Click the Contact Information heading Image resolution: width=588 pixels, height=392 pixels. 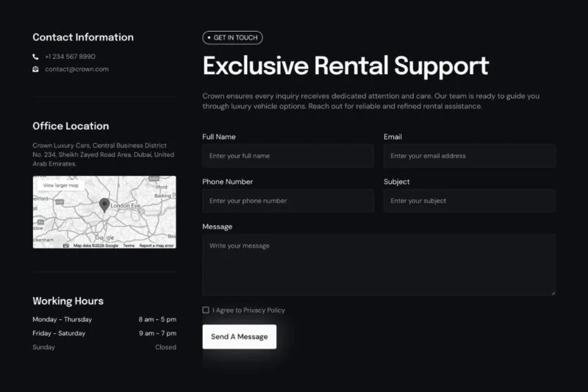(83, 37)
